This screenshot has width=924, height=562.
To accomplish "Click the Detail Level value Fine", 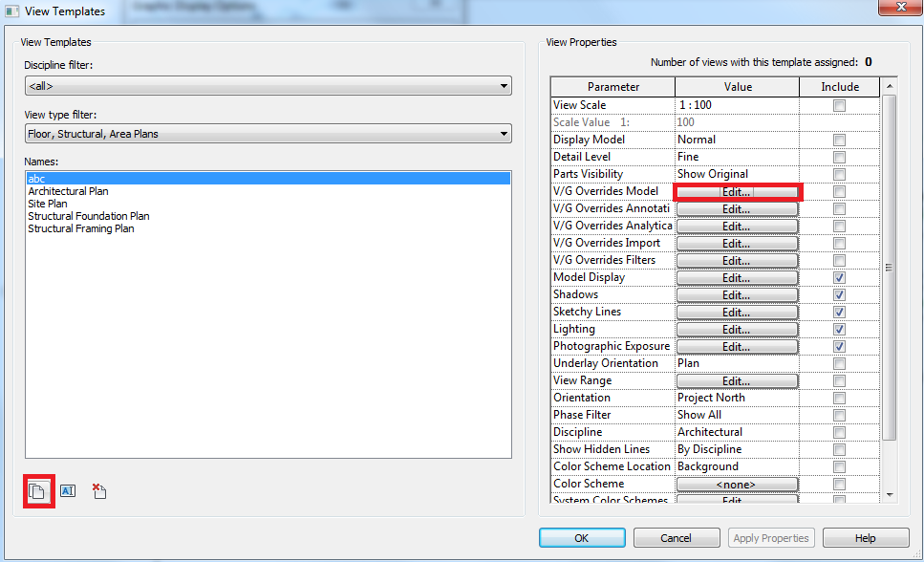I will point(688,157).
